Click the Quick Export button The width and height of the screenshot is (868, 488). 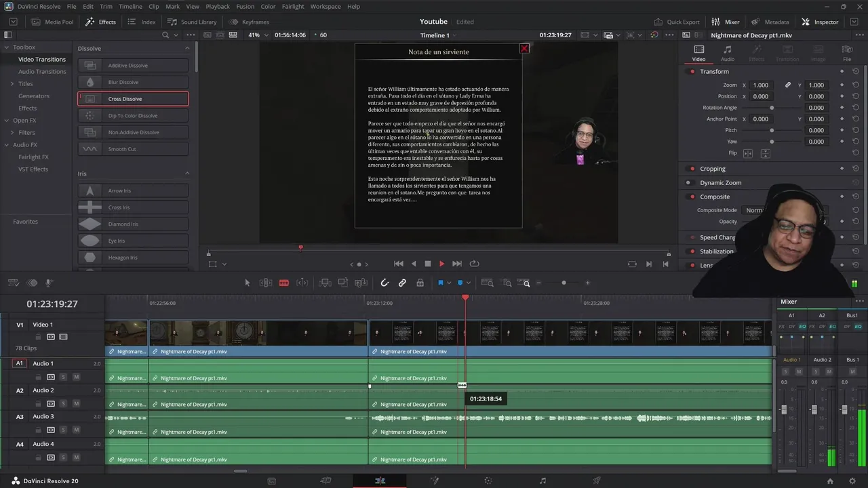677,22
